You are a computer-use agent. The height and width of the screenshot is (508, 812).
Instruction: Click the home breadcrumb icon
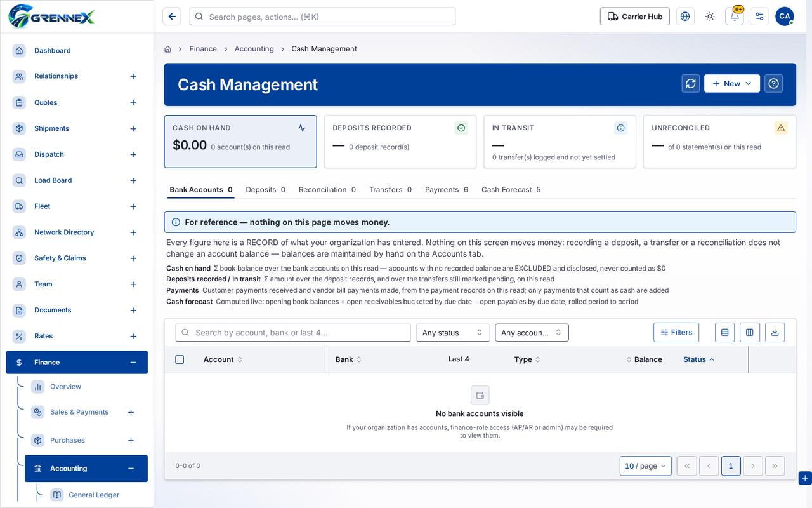click(x=167, y=49)
